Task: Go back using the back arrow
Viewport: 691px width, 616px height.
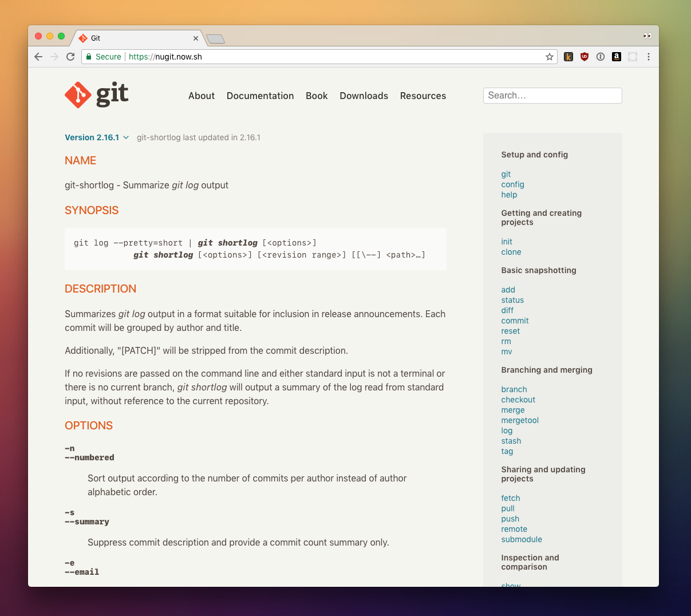Action: coord(38,57)
